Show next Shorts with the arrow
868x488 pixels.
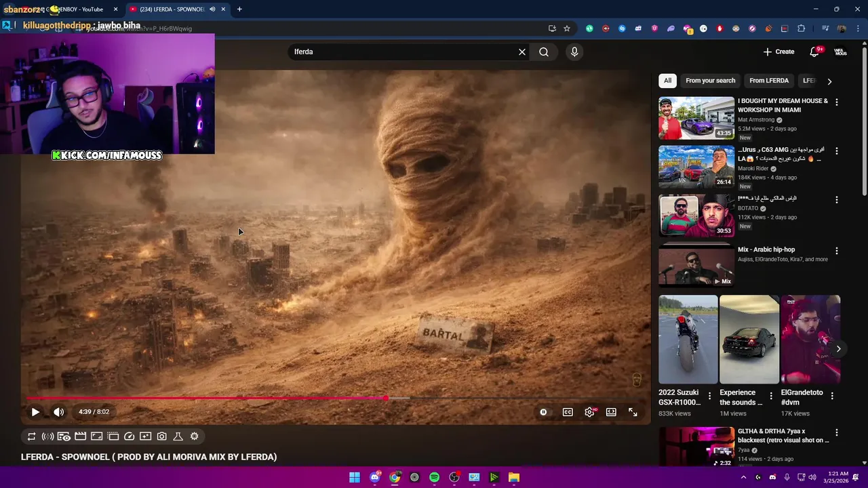[x=839, y=349]
